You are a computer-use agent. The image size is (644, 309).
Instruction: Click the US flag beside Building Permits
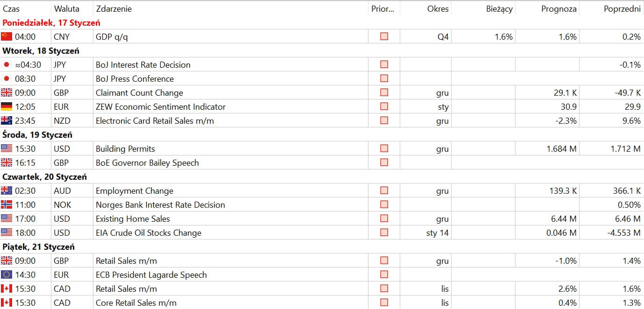[7, 148]
